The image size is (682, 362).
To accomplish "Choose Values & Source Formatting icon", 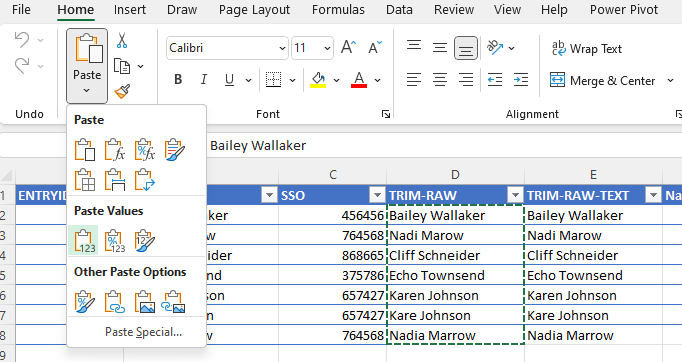I will coord(144,241).
